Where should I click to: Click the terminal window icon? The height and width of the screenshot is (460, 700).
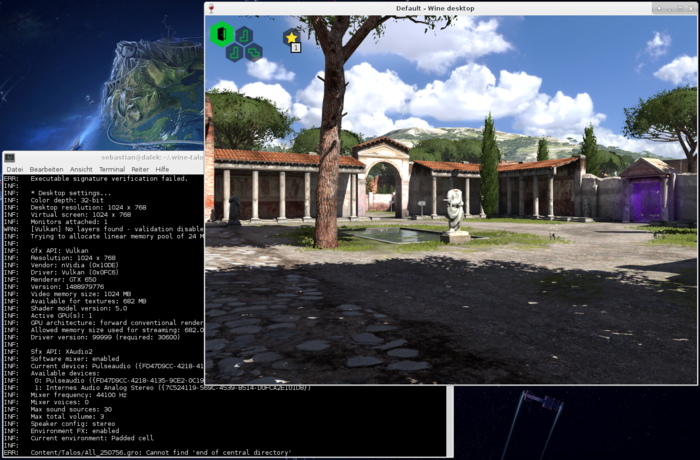point(9,158)
